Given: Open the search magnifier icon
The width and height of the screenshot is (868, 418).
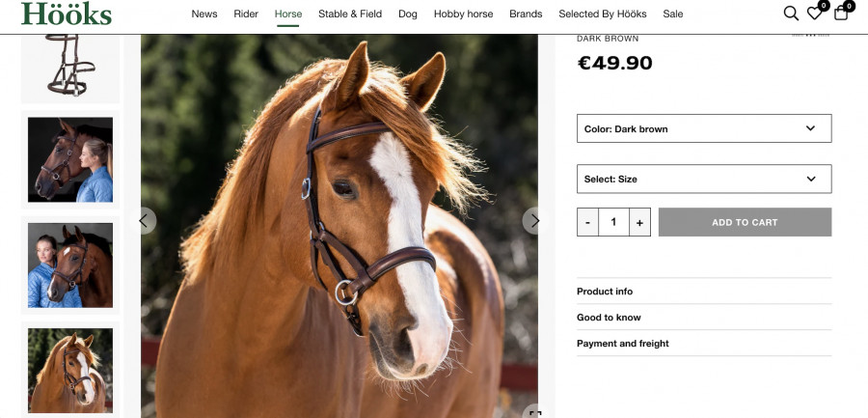Looking at the screenshot, I should pos(791,14).
